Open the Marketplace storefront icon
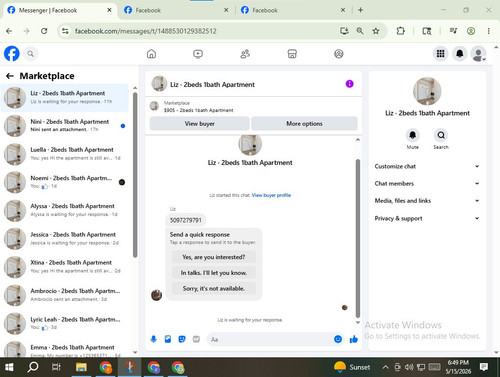 click(x=292, y=54)
